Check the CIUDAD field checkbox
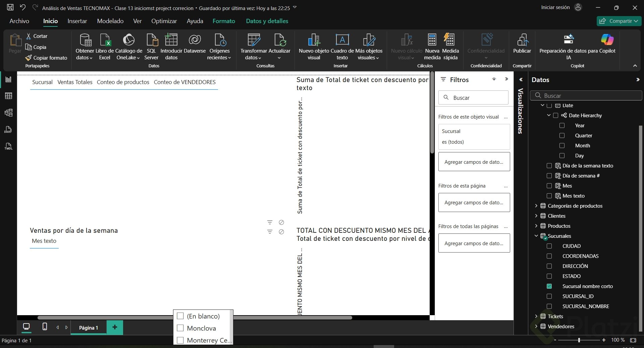 coord(549,246)
